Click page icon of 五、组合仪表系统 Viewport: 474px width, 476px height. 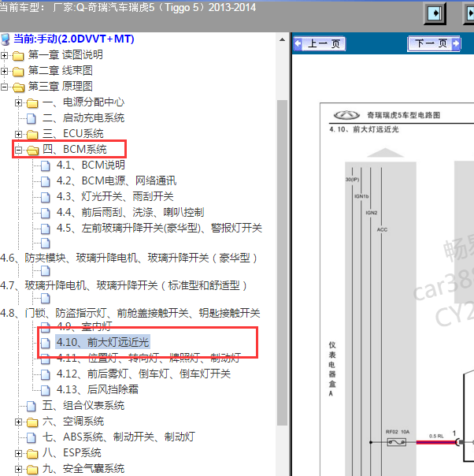pos(31,406)
